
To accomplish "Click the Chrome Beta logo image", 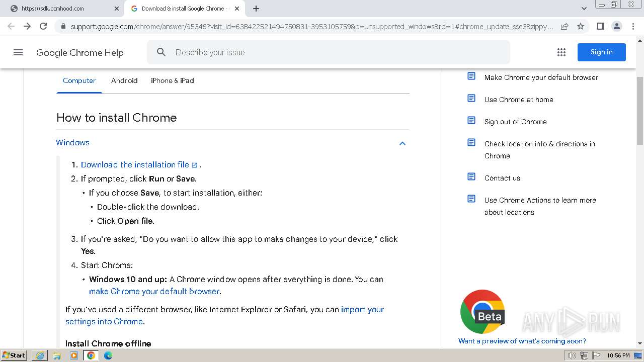I will 482,311.
